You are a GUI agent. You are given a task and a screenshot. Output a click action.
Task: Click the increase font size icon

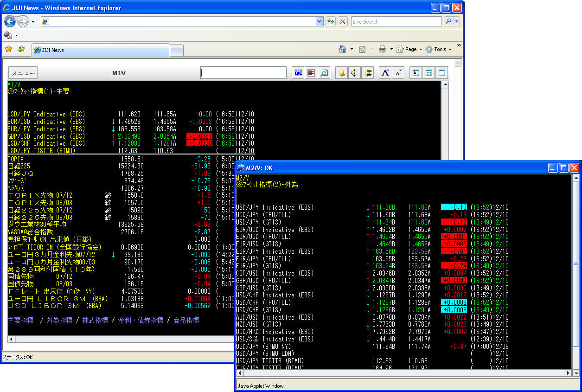coord(385,73)
